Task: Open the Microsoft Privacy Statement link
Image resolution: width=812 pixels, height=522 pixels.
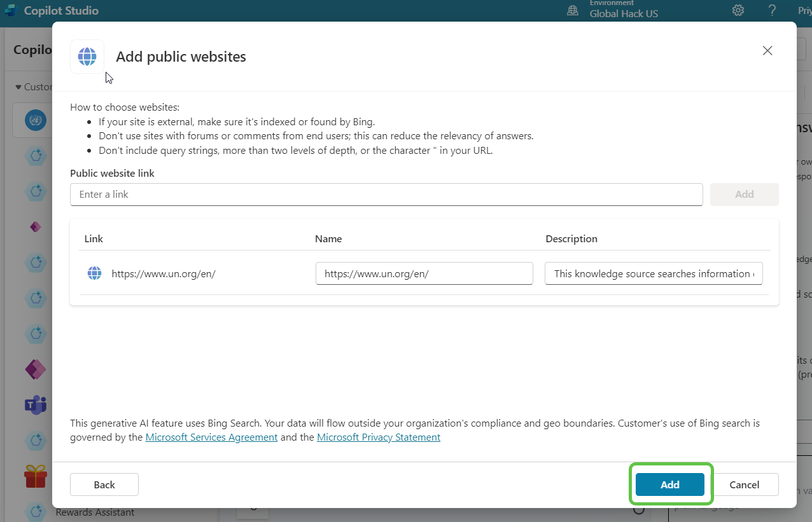Action: click(x=378, y=437)
